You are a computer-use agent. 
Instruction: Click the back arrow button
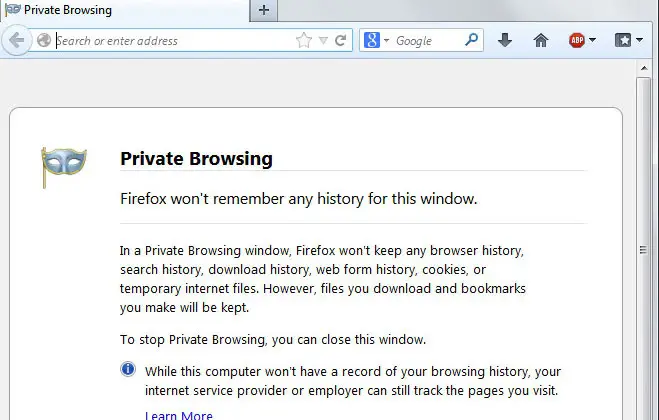coord(17,41)
